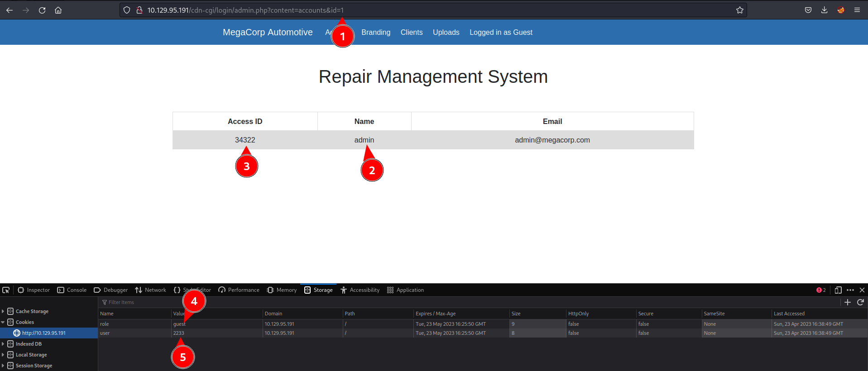
Task: Expand the Indexed DB tree node
Action: (3, 344)
